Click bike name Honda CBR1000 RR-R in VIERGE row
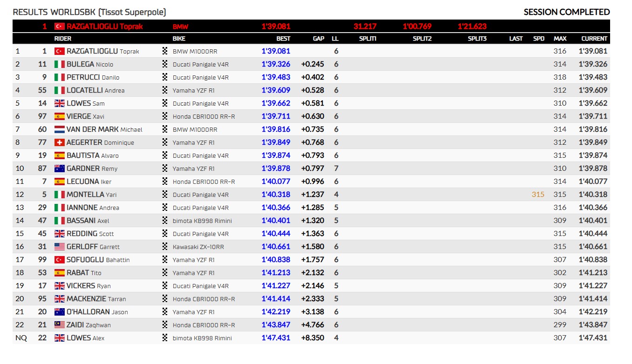Viewport: 632px width, 364px height. [x=204, y=116]
